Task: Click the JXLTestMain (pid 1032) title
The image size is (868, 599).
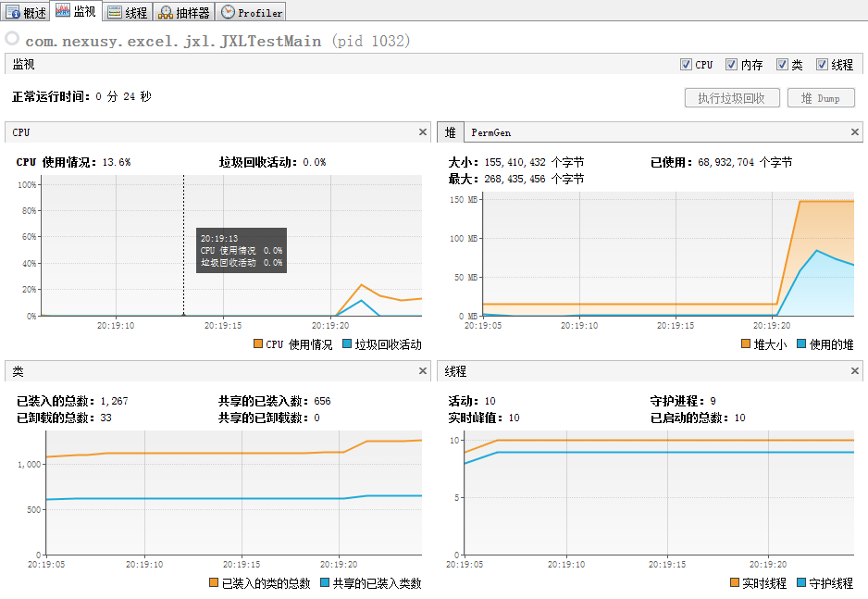Action: coord(217,41)
